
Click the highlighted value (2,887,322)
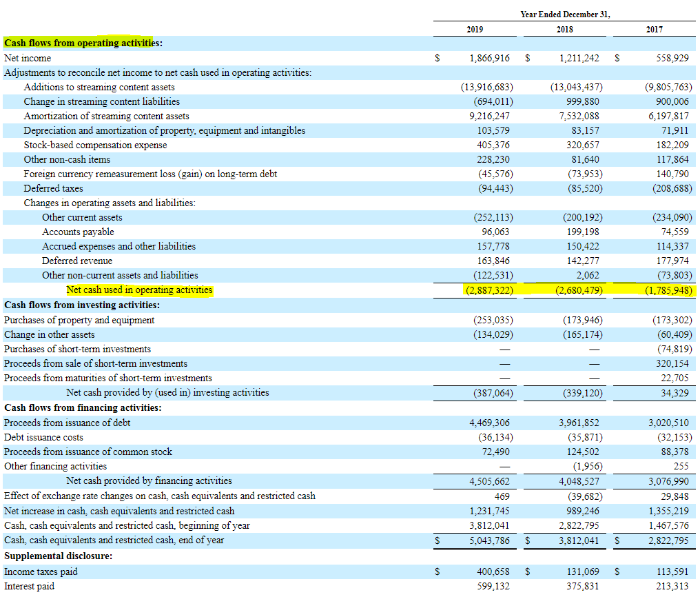pos(489,290)
